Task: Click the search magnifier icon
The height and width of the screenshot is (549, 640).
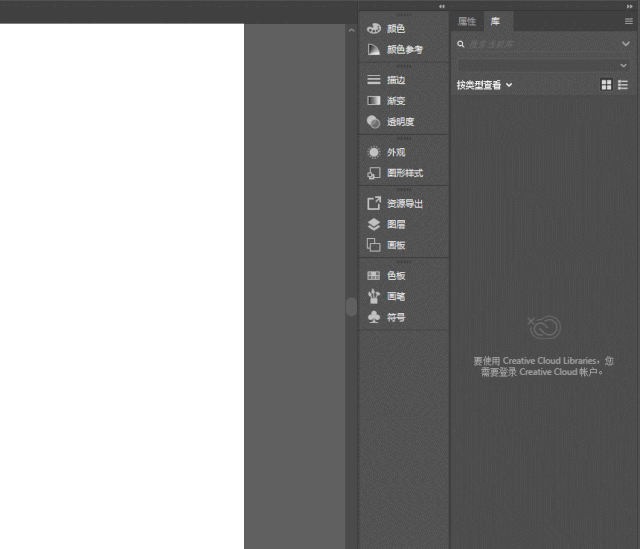Action: click(461, 44)
